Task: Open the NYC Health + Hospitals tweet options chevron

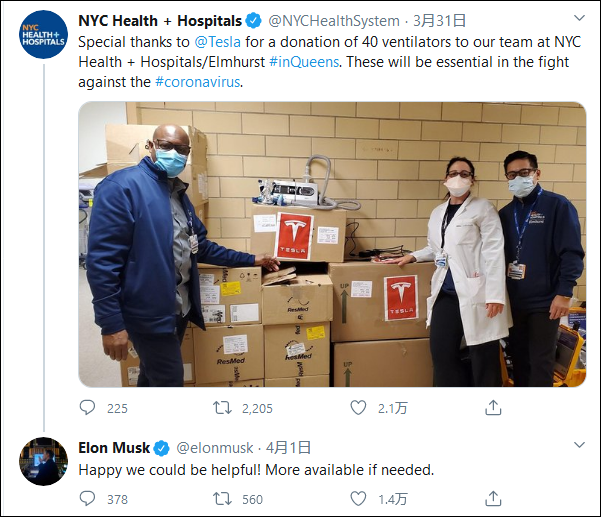Action: 579,18
